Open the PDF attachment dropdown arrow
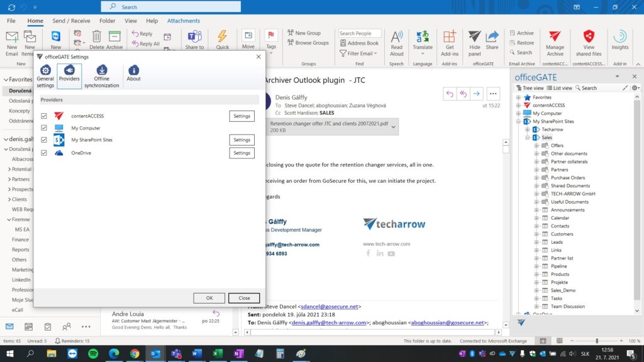This screenshot has width=644, height=362. pos(394,126)
